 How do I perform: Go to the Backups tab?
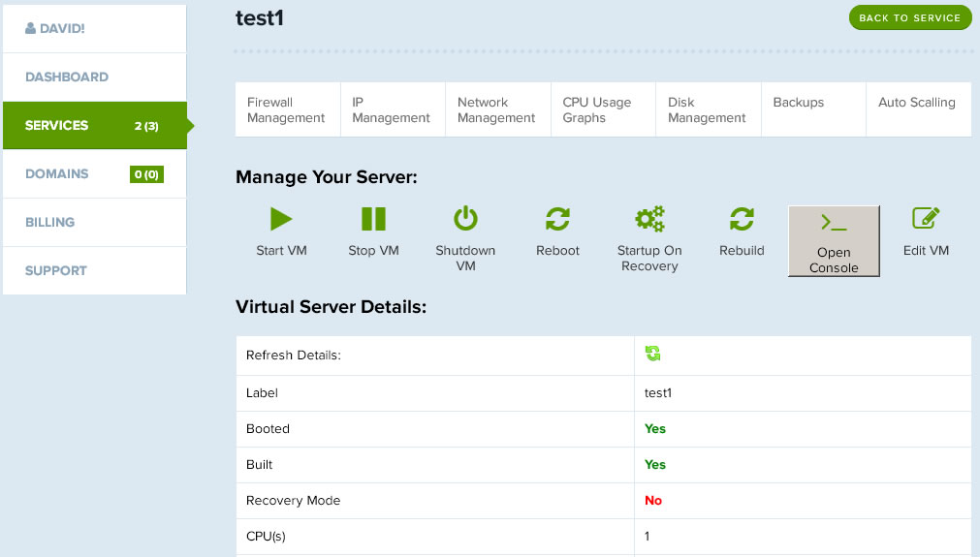coord(813,109)
